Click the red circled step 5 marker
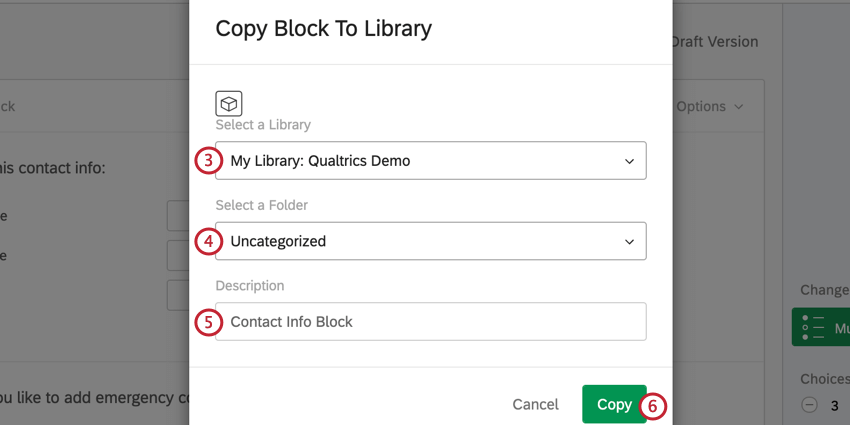Image resolution: width=850 pixels, height=425 pixels. tap(207, 322)
